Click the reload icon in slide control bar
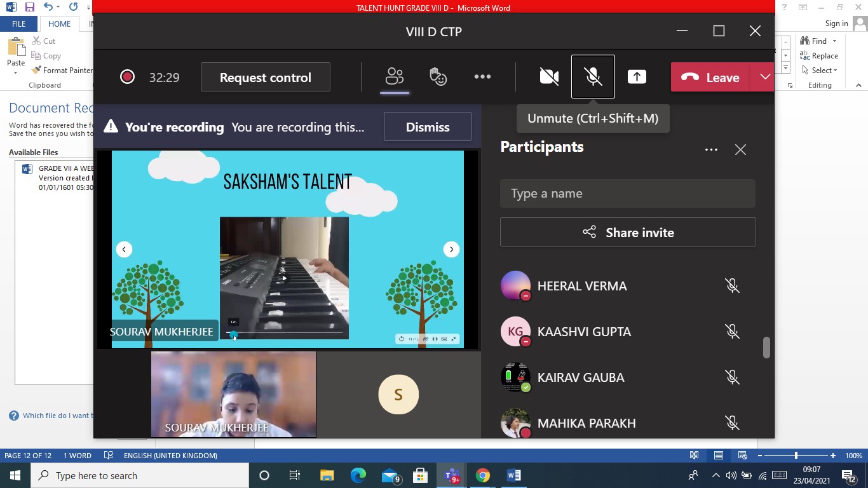868x488 pixels. coord(401,339)
